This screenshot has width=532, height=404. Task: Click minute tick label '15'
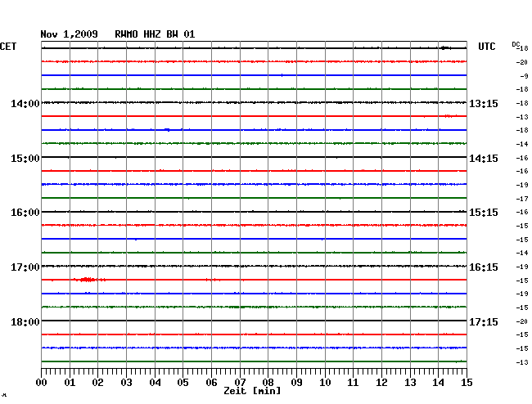click(467, 383)
